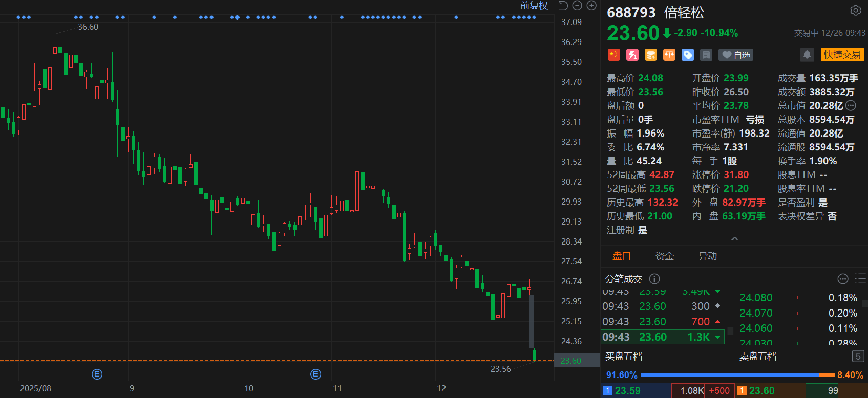
Task: Toggle list view icon for 分笔成交
Action: [x=860, y=279]
